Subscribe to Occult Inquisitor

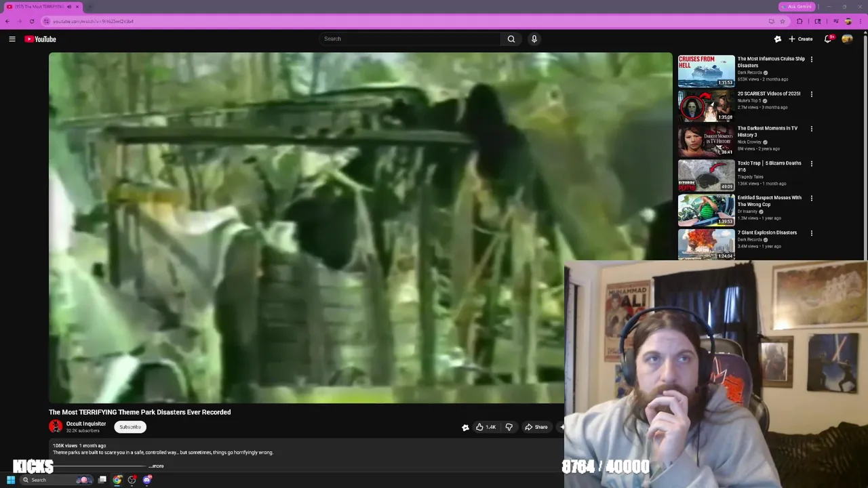130,427
